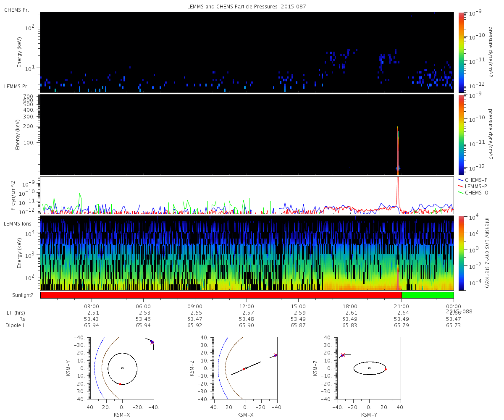Click the red dot in the KSM-X vs KSM-Y plot
The height and width of the screenshot is (420, 504).
(120, 384)
